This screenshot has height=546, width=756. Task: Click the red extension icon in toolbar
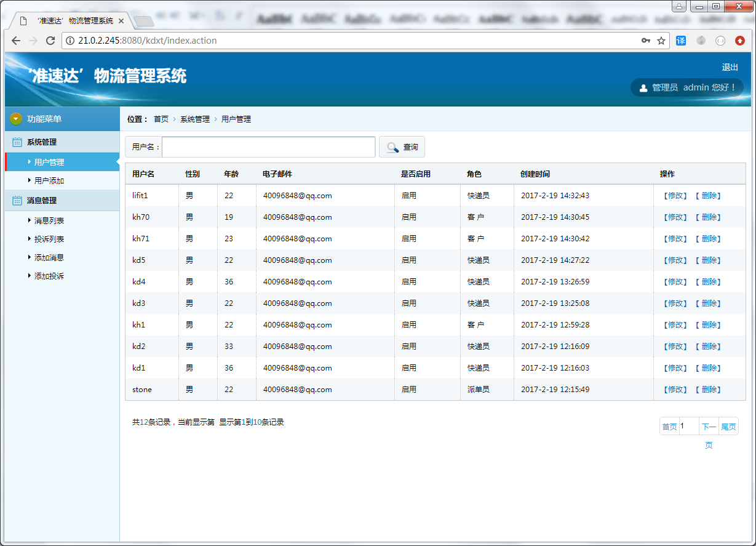[x=740, y=41]
